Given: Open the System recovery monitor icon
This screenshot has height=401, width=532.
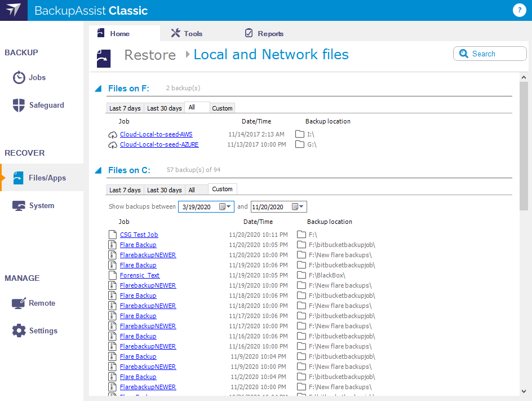Looking at the screenshot, I should (x=19, y=205).
